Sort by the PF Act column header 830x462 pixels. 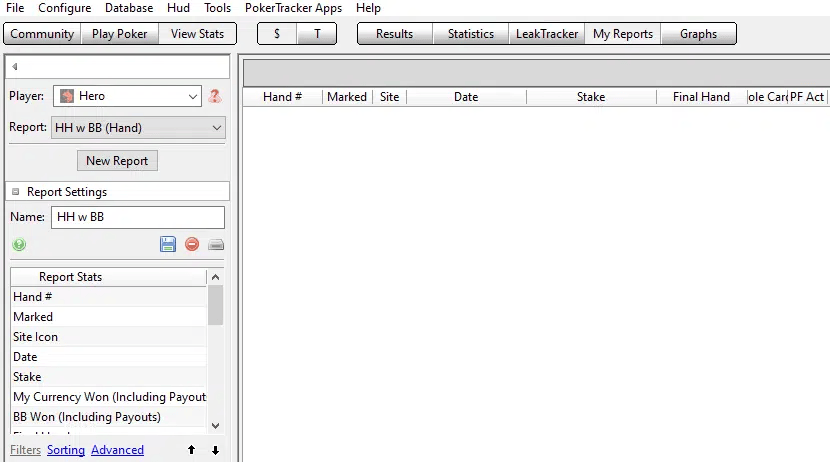[x=807, y=97]
